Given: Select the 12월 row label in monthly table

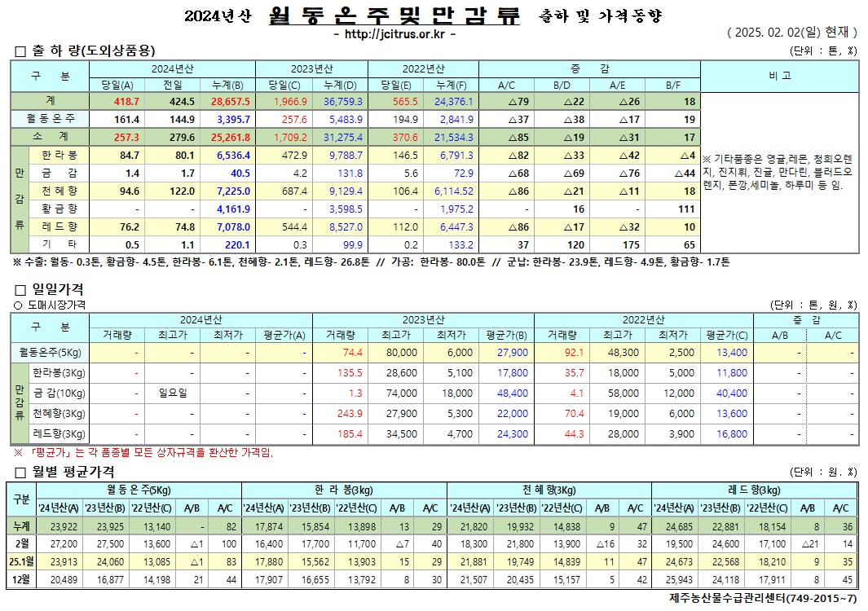Looking at the screenshot, I should 20,578.
